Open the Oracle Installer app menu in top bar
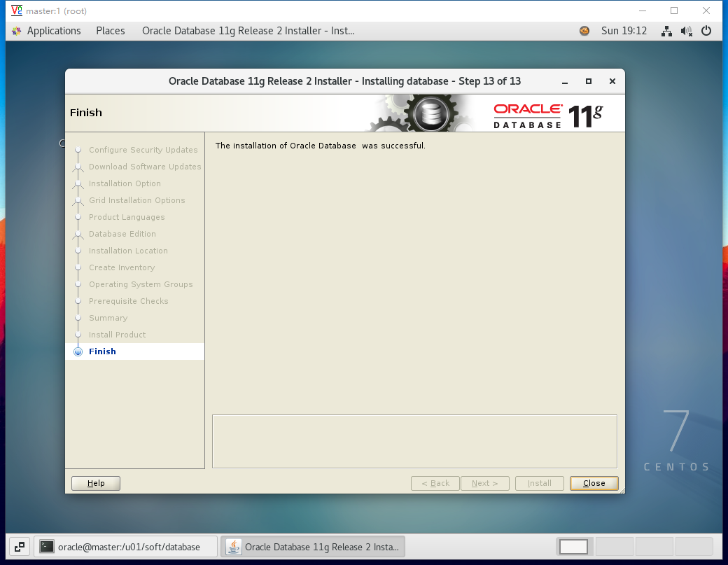 pyautogui.click(x=248, y=31)
